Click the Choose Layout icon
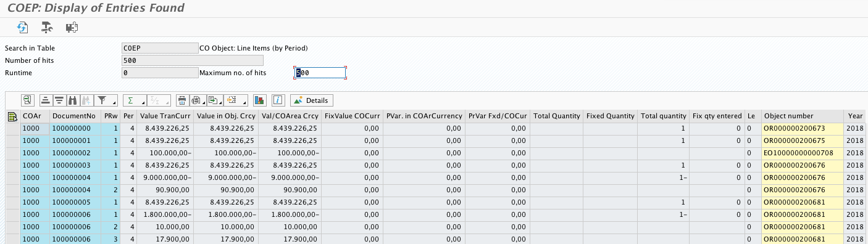Image resolution: width=868 pixels, height=244 pixels. coord(232,100)
